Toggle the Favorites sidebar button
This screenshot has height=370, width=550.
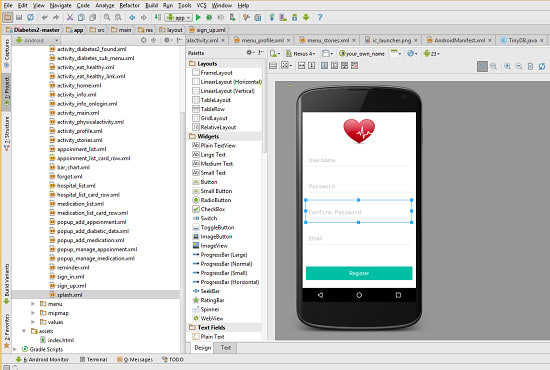click(x=6, y=331)
